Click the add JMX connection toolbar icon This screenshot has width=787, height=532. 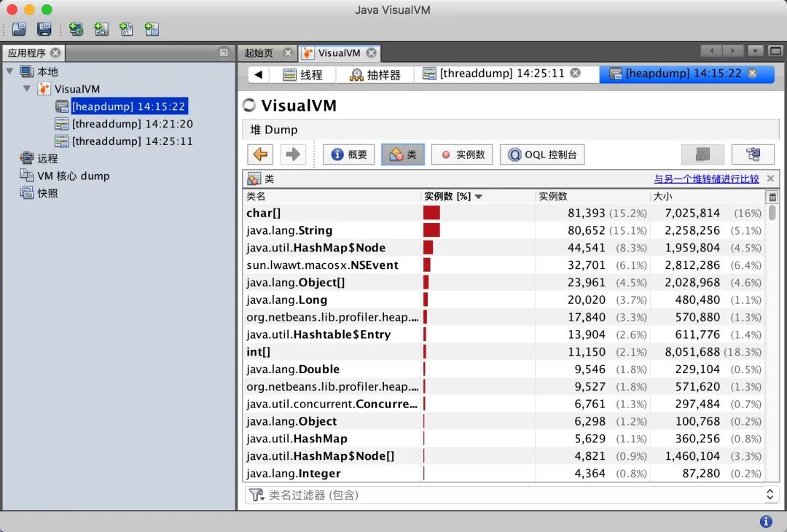(x=101, y=29)
